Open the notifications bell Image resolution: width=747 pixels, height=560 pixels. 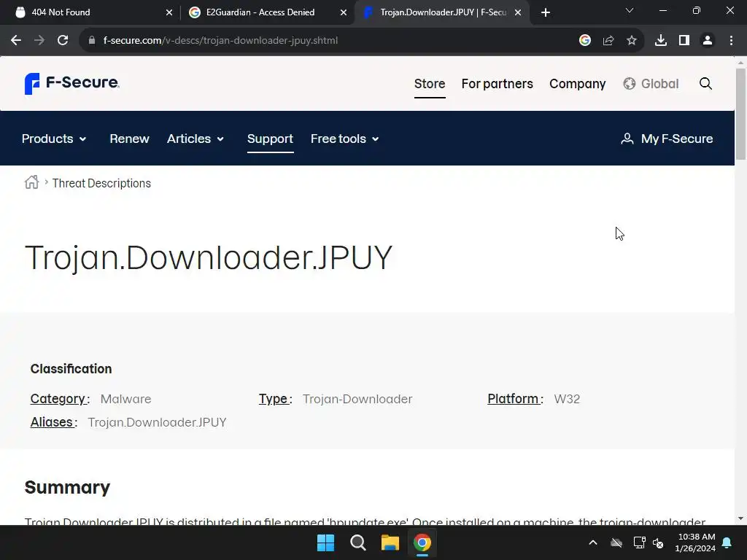[727, 542]
